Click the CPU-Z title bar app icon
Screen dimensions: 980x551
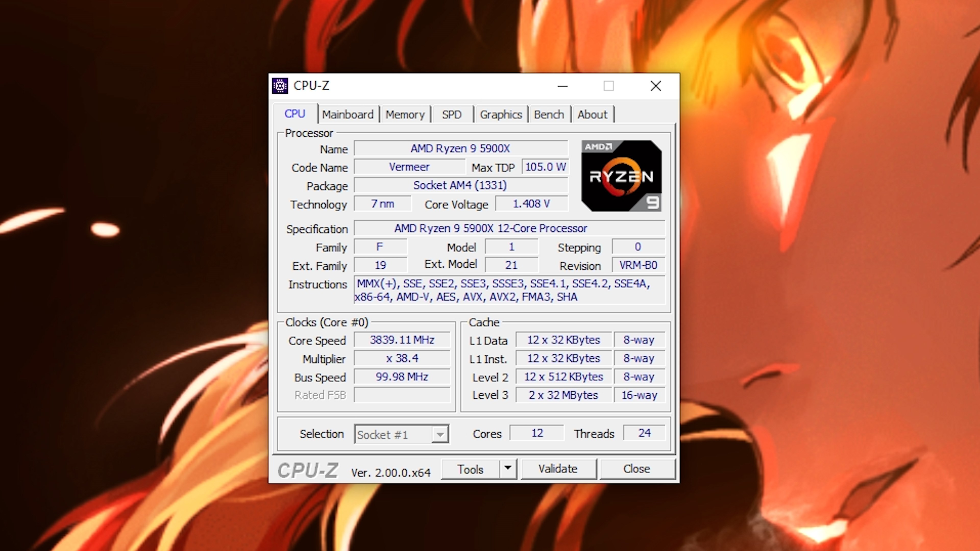pos(280,86)
